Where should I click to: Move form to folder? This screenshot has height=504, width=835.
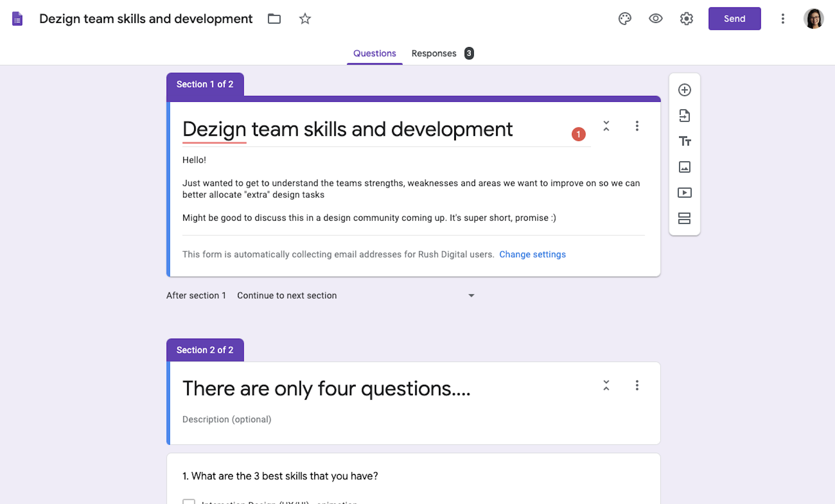tap(274, 19)
